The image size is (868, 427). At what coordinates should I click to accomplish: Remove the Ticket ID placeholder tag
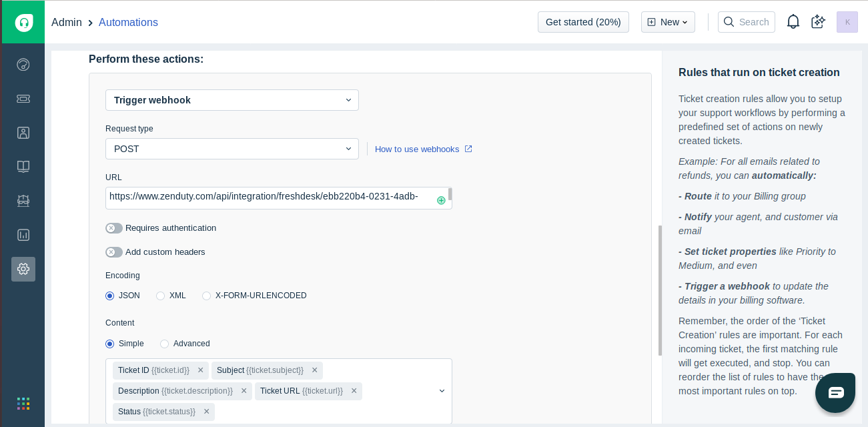[201, 370]
